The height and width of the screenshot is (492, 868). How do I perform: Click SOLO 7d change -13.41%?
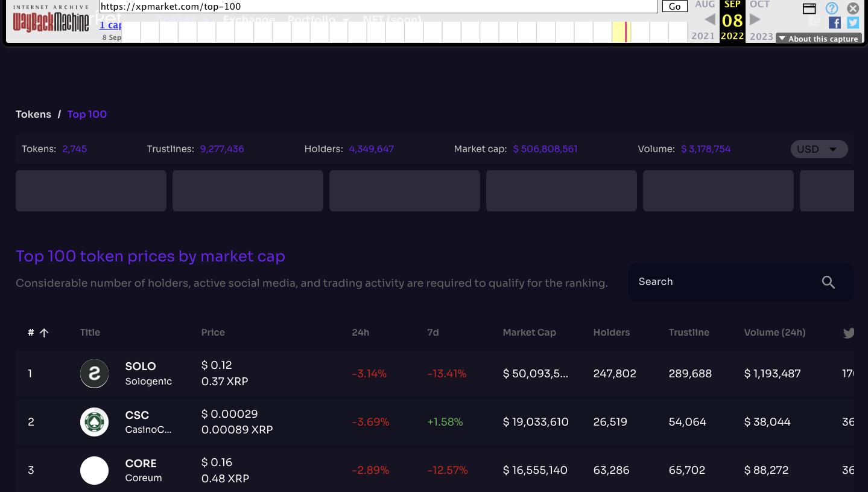[x=447, y=374]
